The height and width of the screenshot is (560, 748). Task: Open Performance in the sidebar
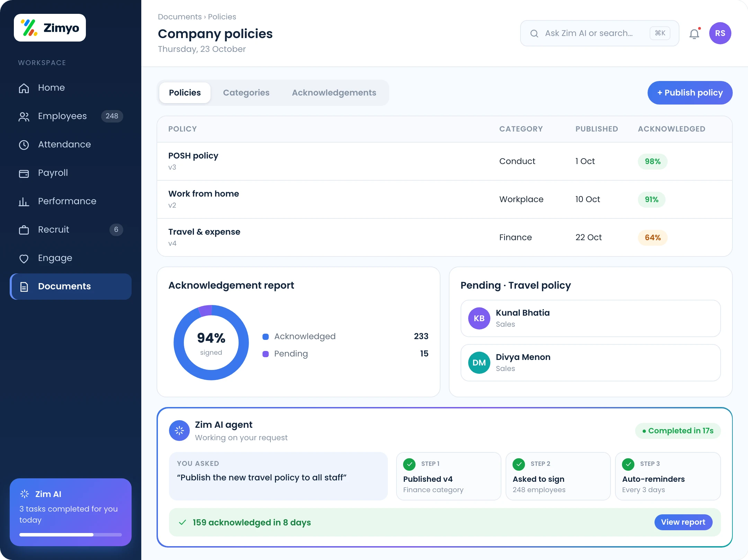tap(71, 201)
